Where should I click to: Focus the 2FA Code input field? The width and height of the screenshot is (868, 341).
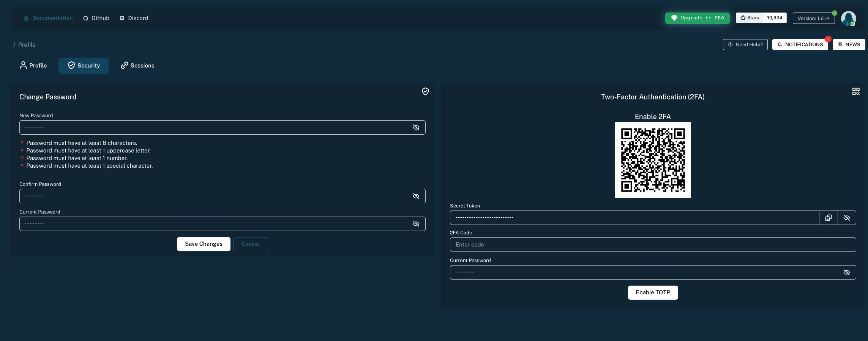tap(653, 245)
